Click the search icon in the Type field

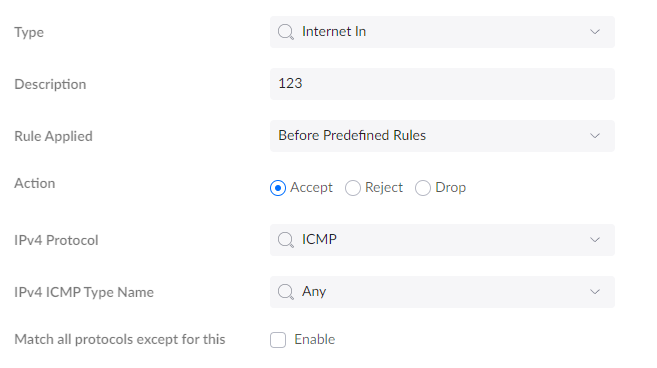286,32
